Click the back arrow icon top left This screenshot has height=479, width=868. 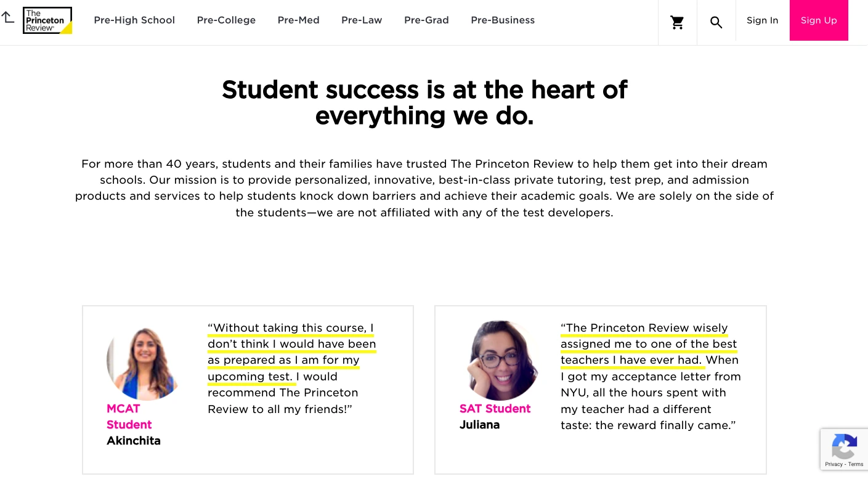point(8,17)
